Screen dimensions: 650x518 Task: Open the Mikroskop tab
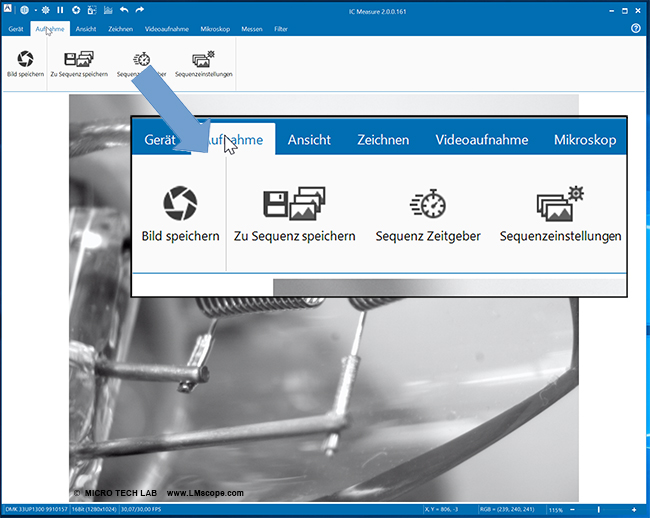(216, 29)
